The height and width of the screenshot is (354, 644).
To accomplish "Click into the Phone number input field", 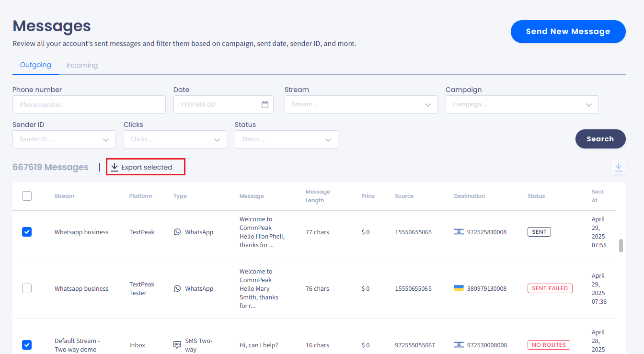I will click(89, 104).
